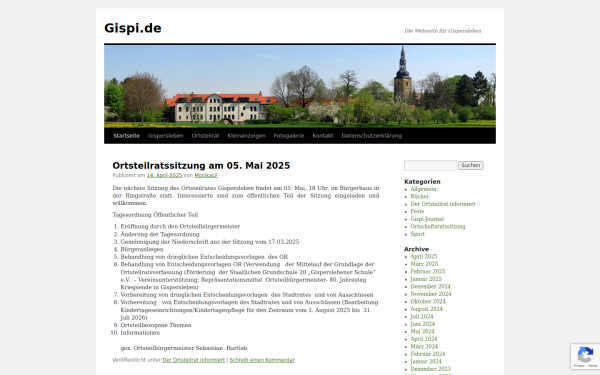The image size is (600, 375).
Task: Click the Archive sidebar heading
Action: (x=416, y=249)
